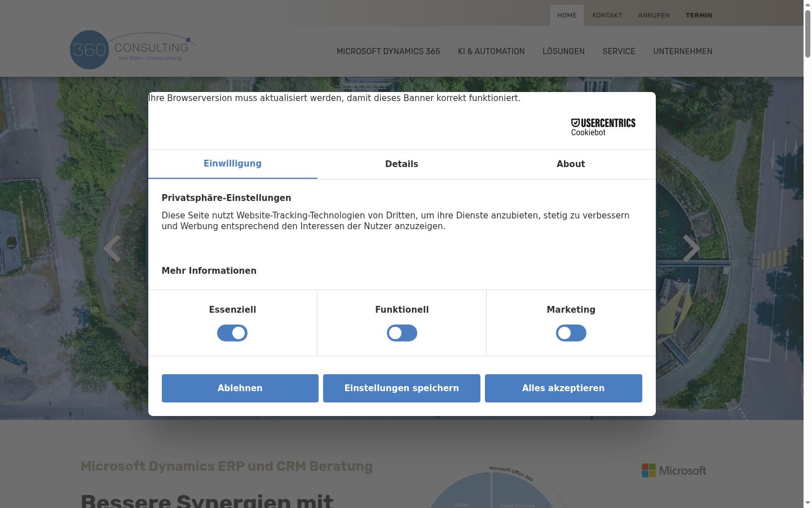The image size is (812, 508).
Task: Click the 360 Consulting logo
Action: (133, 50)
